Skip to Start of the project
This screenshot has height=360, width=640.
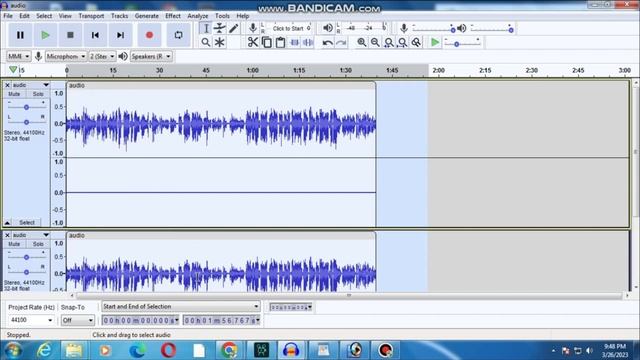click(95, 35)
